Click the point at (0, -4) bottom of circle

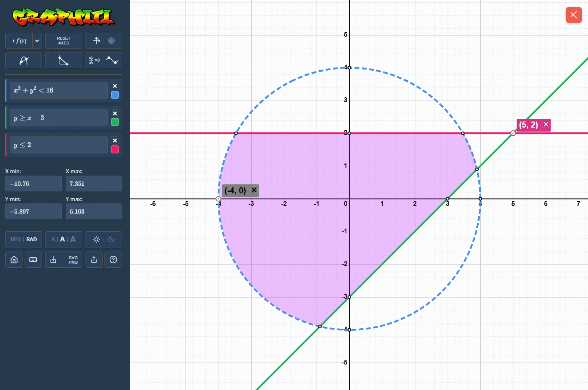coord(349,330)
